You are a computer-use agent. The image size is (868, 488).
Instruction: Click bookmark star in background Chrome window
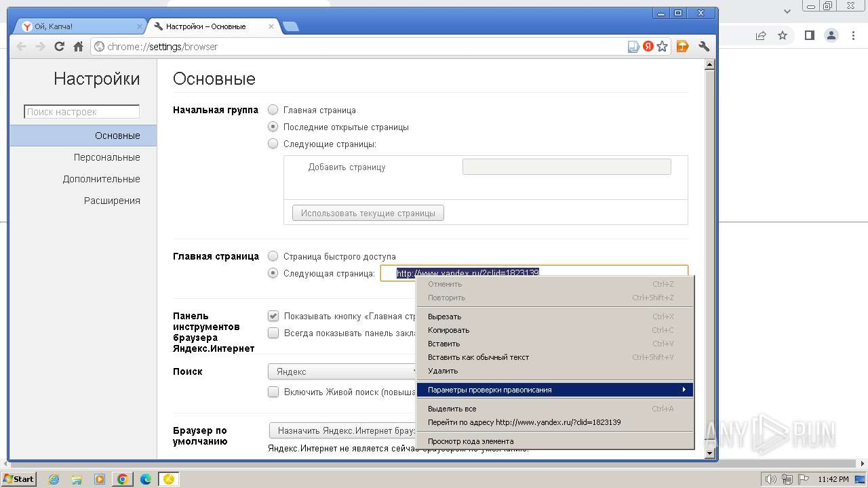[x=783, y=35]
